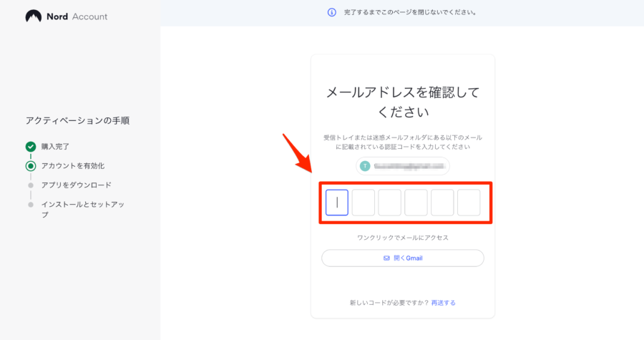
Task: Click the Nord Account title text
Action: pos(77,16)
